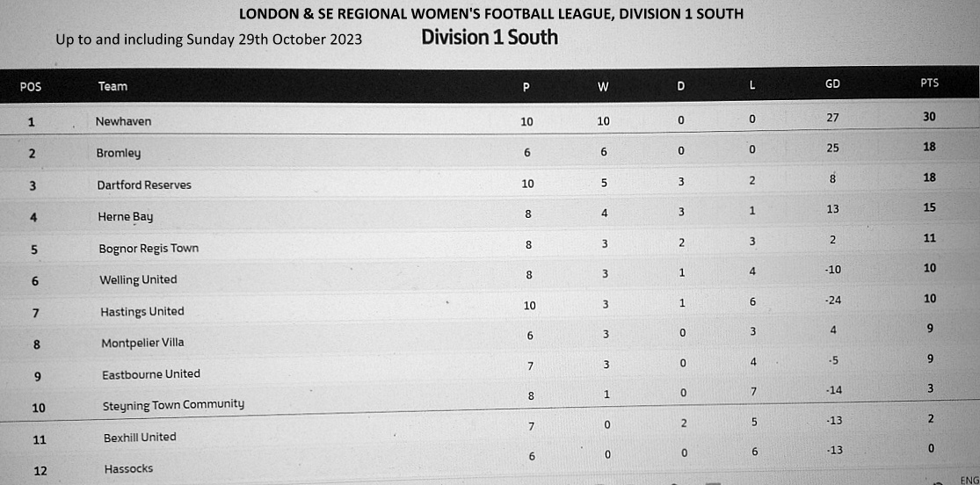Open the Newhaven team link
Image resolution: width=980 pixels, height=485 pixels.
(123, 121)
